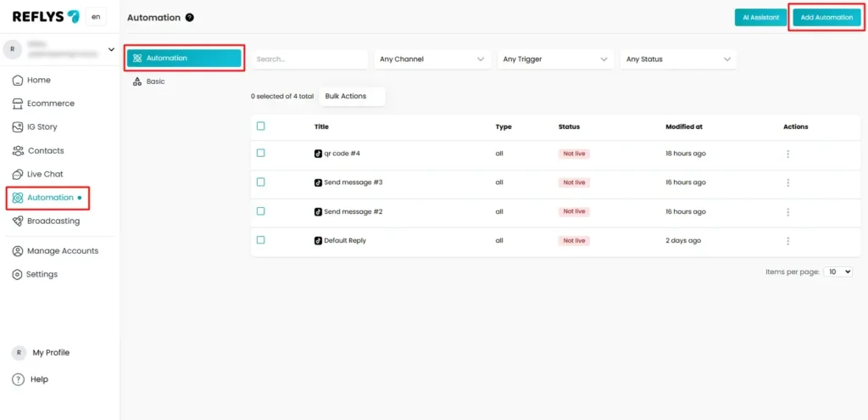This screenshot has height=420, width=868.
Task: Click the Broadcasting rocket icon
Action: 18,221
